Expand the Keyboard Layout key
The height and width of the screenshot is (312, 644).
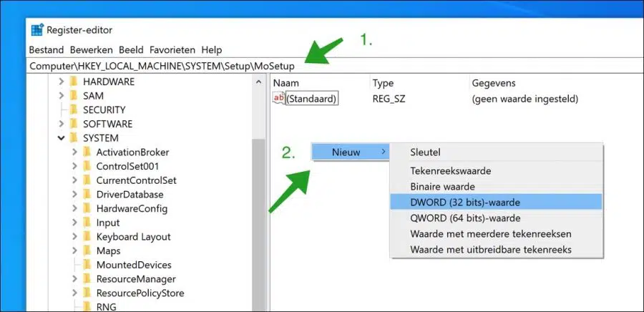pyautogui.click(x=74, y=237)
